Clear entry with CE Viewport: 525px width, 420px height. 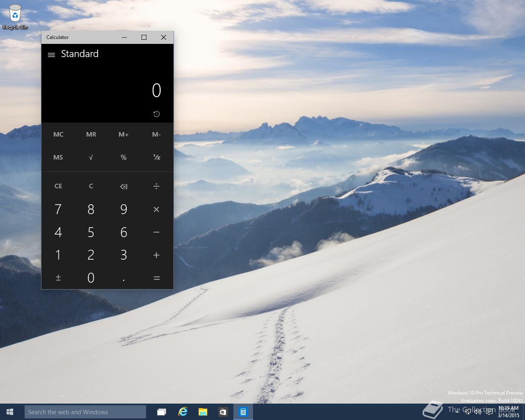tap(58, 186)
